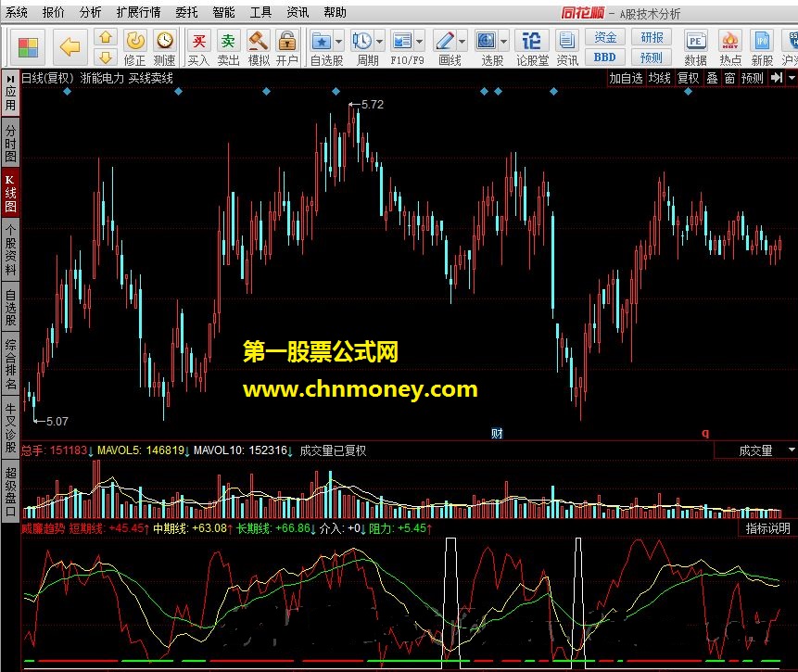Switch to the 分时图 side tab

[10, 143]
